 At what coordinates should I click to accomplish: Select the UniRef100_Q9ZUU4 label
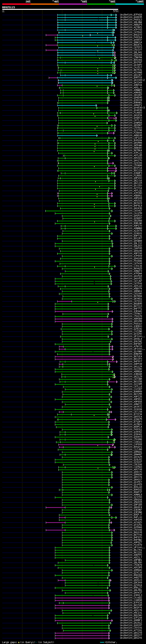(131, 55)
